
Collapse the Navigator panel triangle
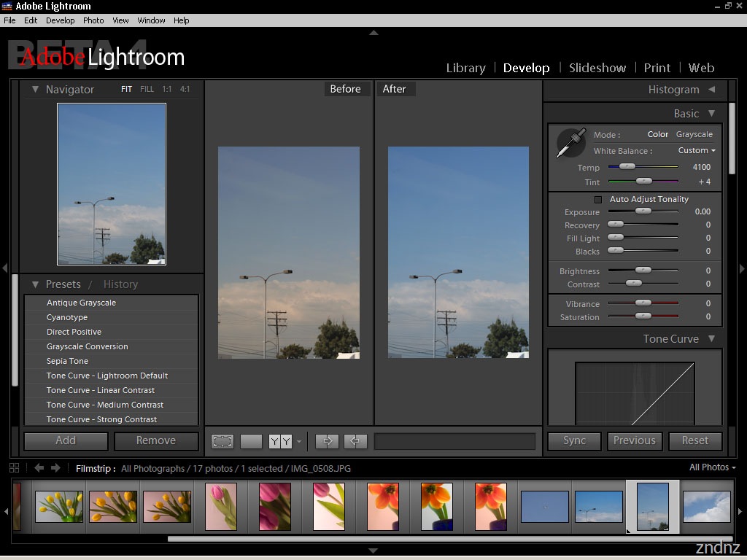35,89
